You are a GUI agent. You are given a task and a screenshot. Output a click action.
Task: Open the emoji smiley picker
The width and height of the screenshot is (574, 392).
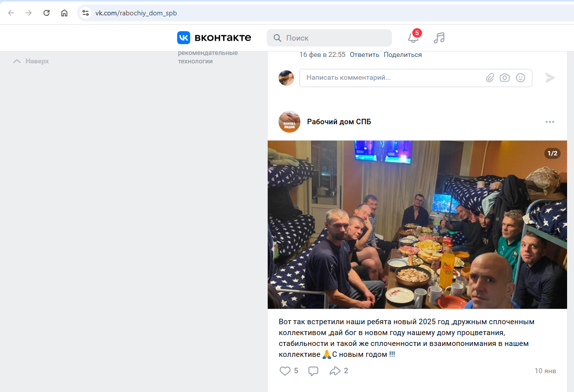click(521, 78)
